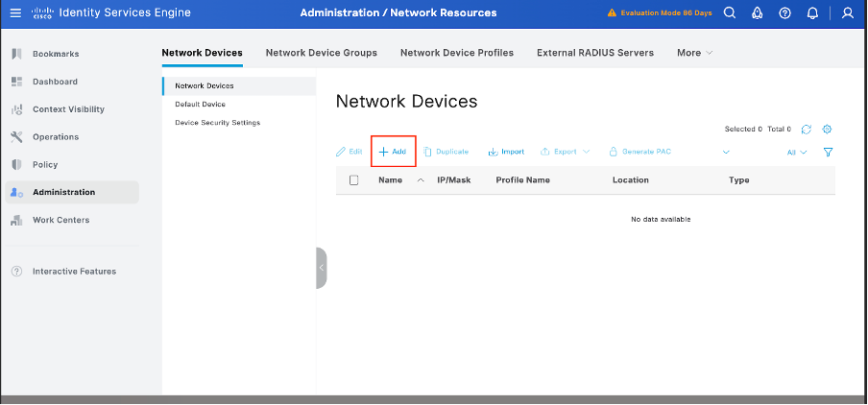
Task: Click the Import download icon
Action: click(493, 152)
